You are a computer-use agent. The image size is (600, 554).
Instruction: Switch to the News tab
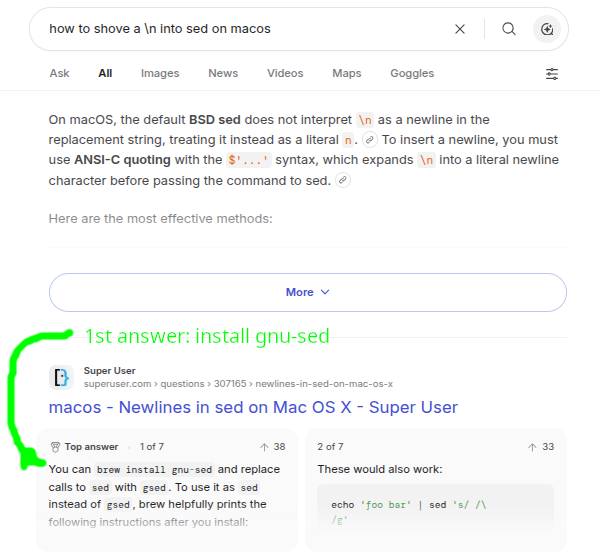pyautogui.click(x=223, y=73)
